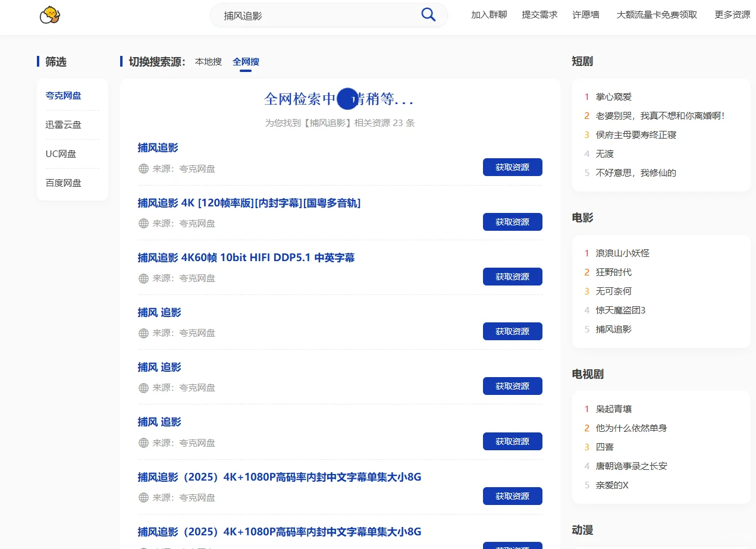The width and height of the screenshot is (756, 549).
Task: Click the 电视剧 section heading
Action: [587, 374]
